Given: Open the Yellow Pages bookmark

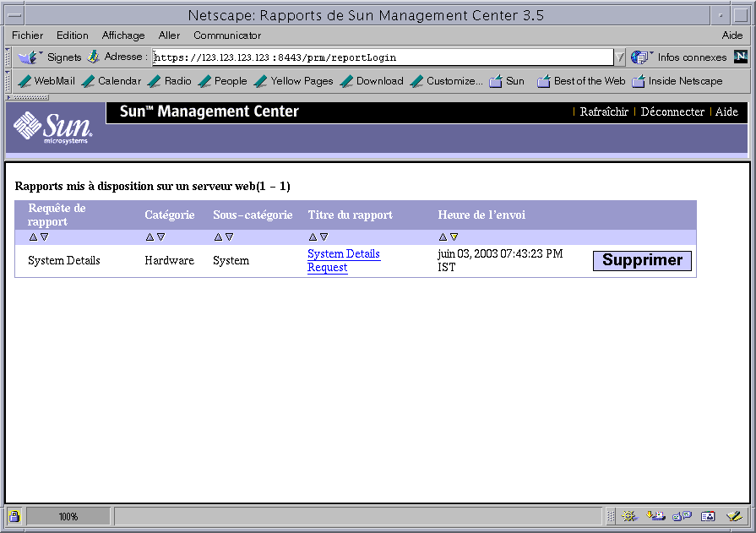Looking at the screenshot, I should 294,81.
